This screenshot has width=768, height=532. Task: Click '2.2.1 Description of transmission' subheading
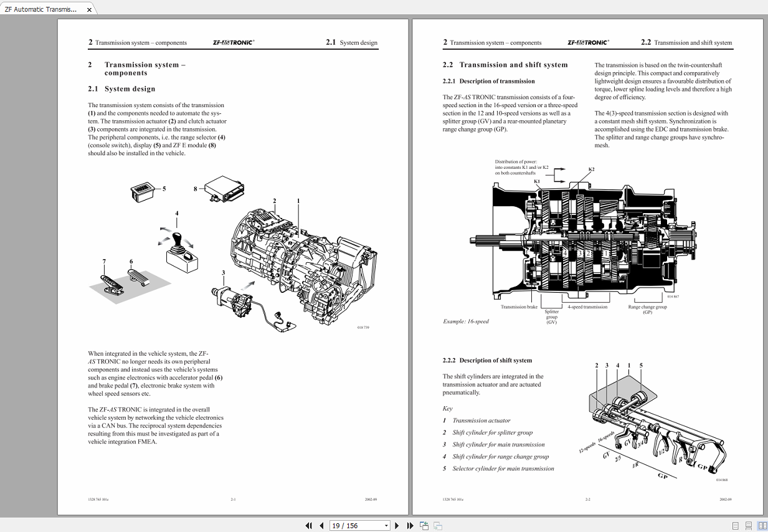pos(489,81)
